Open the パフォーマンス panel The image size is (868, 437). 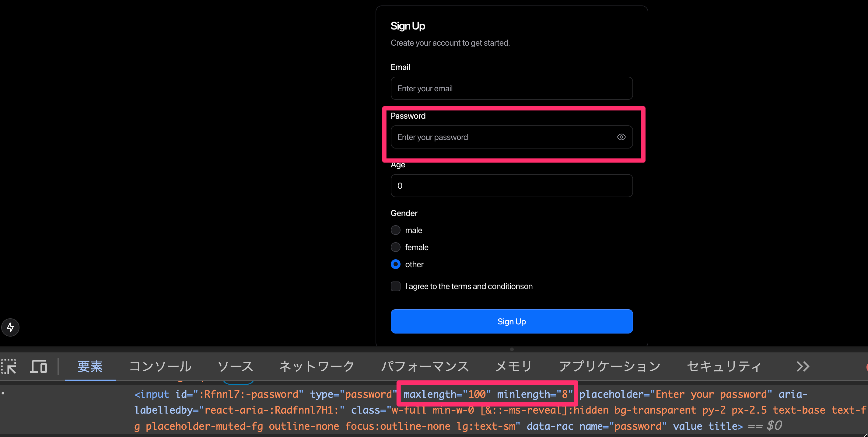coord(425,366)
